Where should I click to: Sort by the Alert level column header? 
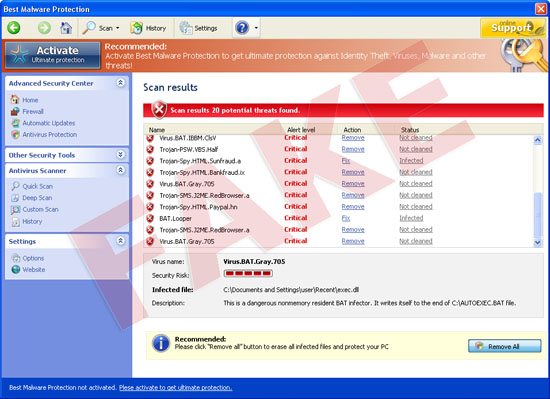[301, 130]
